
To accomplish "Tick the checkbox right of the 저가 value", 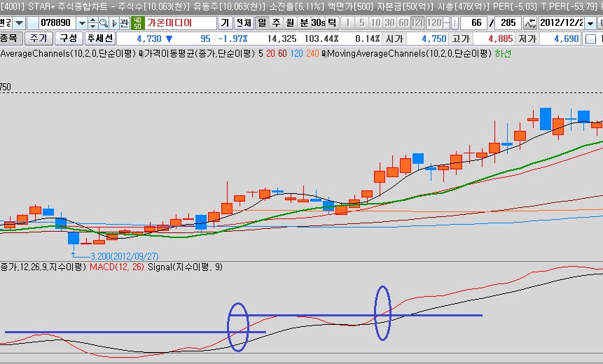I will click(590, 38).
